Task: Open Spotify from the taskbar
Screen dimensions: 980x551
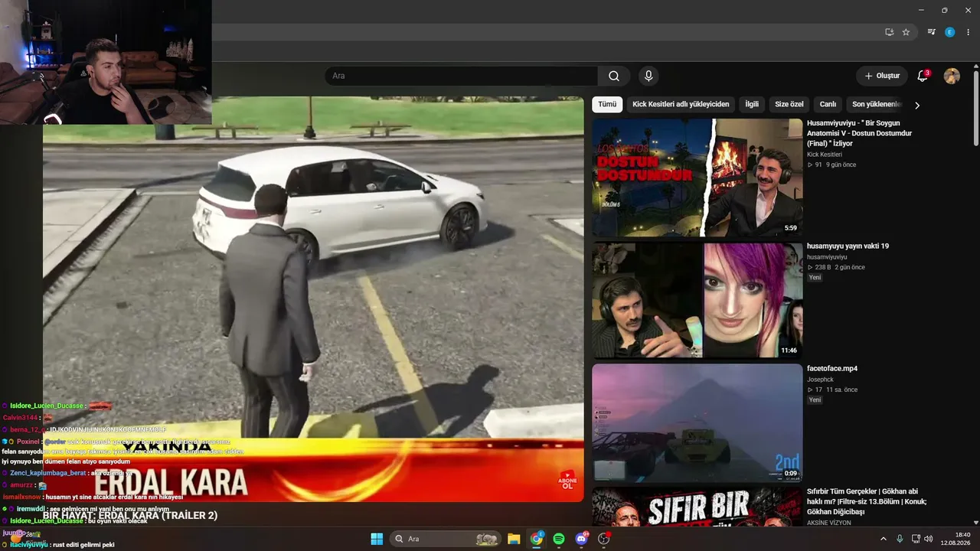Action: pyautogui.click(x=559, y=539)
